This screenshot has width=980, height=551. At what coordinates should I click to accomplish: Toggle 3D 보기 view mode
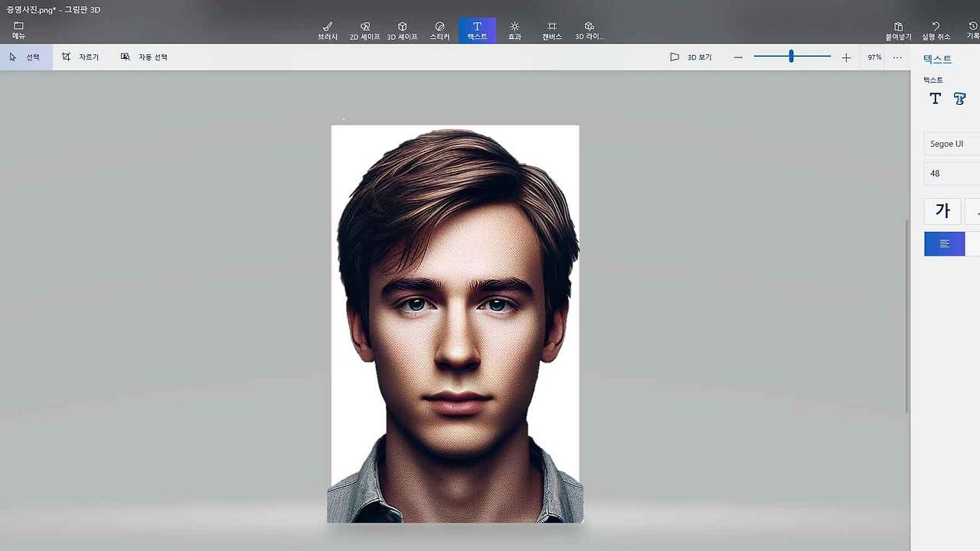(x=691, y=57)
